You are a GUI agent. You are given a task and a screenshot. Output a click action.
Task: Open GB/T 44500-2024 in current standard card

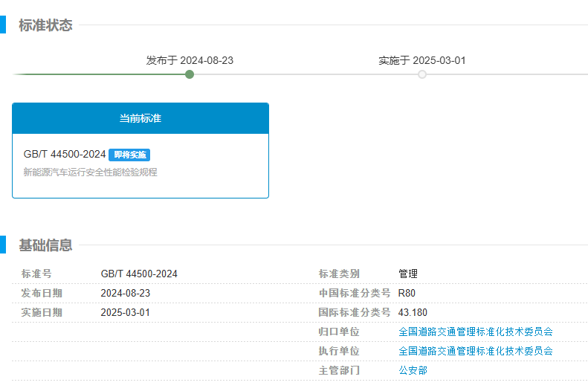click(65, 155)
